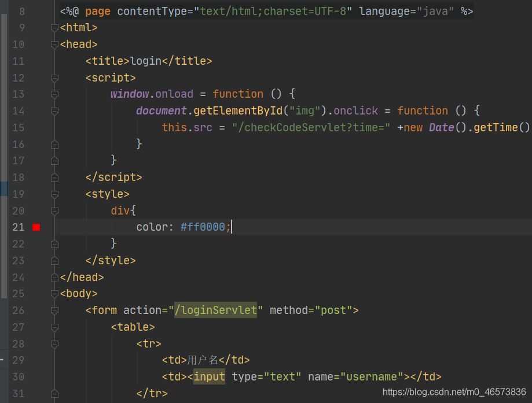Click the "img" string argument
Image resolution: width=532 pixels, height=403 pixels.
[304, 111]
